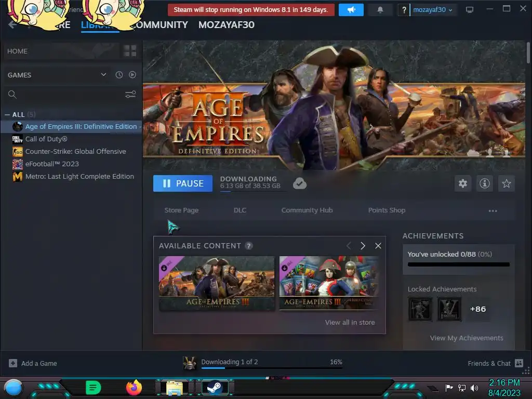The height and width of the screenshot is (399, 532).
Task: Open the notifications bell
Action: [380, 10]
